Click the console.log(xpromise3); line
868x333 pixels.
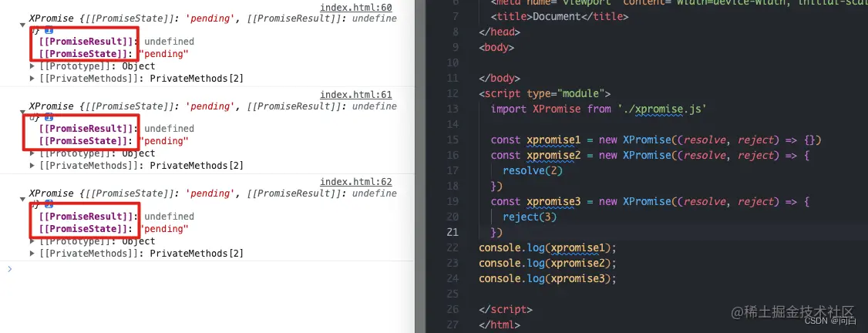point(547,278)
